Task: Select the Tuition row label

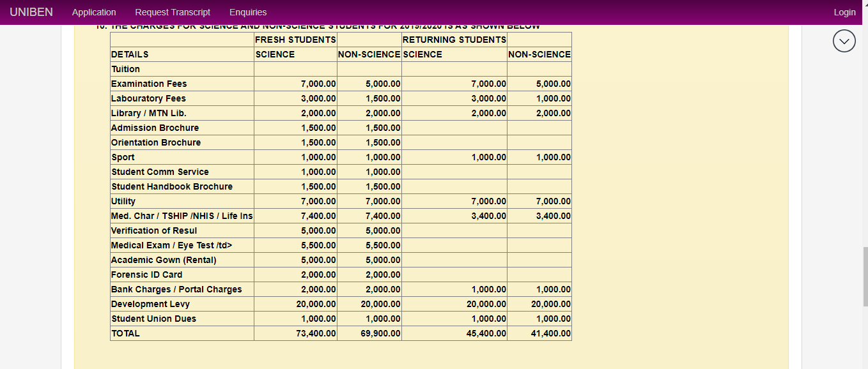Action: point(125,69)
